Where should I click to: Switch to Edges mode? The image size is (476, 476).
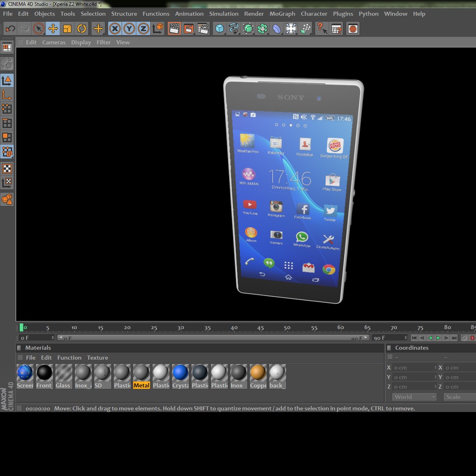coord(7,123)
